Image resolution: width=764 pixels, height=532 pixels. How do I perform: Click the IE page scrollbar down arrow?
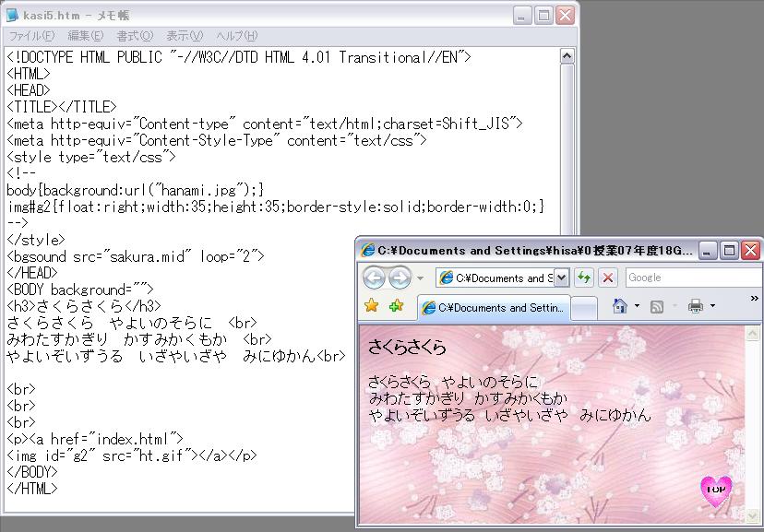point(752,515)
